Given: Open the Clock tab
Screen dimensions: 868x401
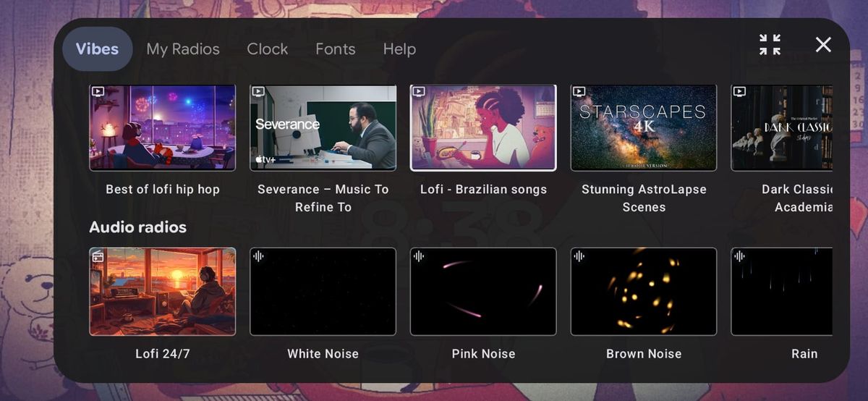Looking at the screenshot, I should point(268,48).
